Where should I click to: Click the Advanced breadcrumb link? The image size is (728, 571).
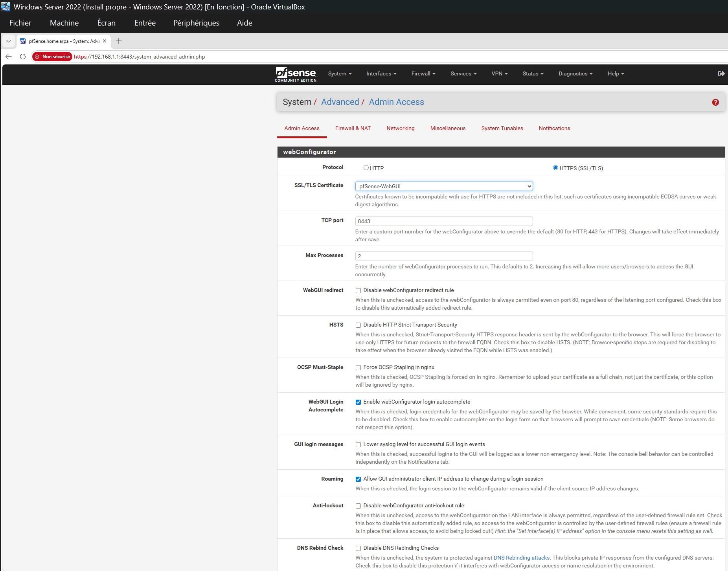click(x=340, y=102)
